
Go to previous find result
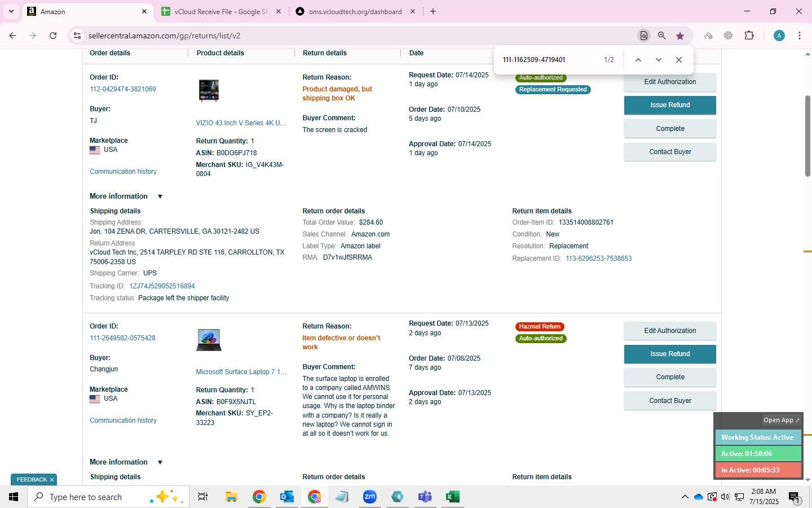(x=638, y=60)
